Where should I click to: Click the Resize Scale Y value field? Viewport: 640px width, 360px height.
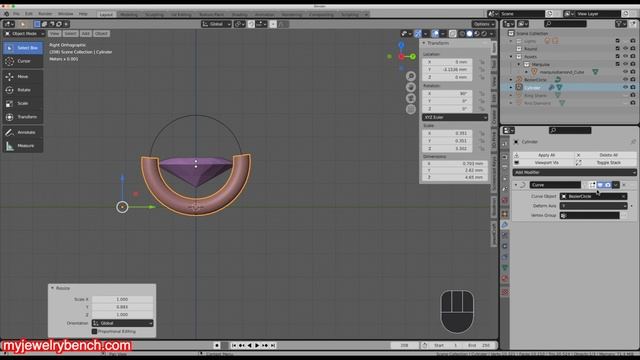122,307
